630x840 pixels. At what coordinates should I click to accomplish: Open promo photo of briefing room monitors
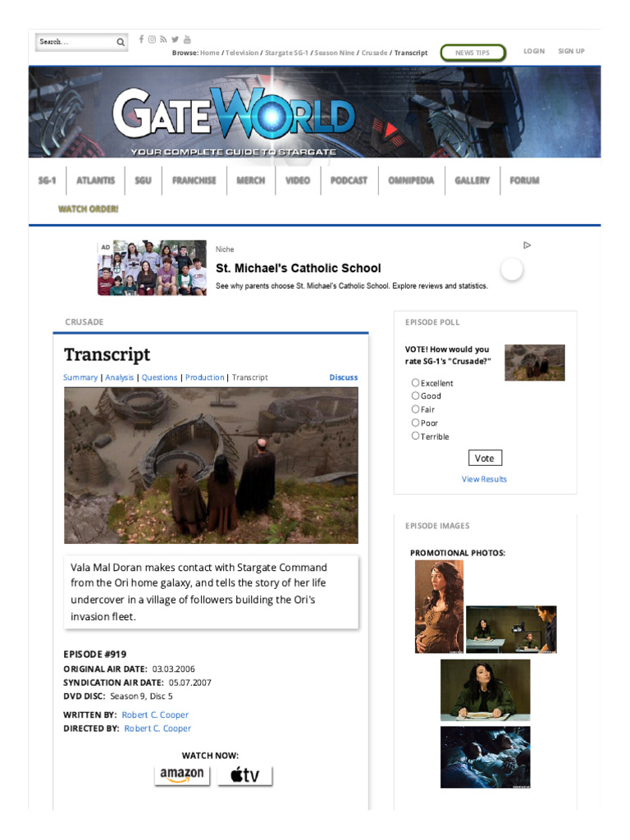(x=511, y=629)
